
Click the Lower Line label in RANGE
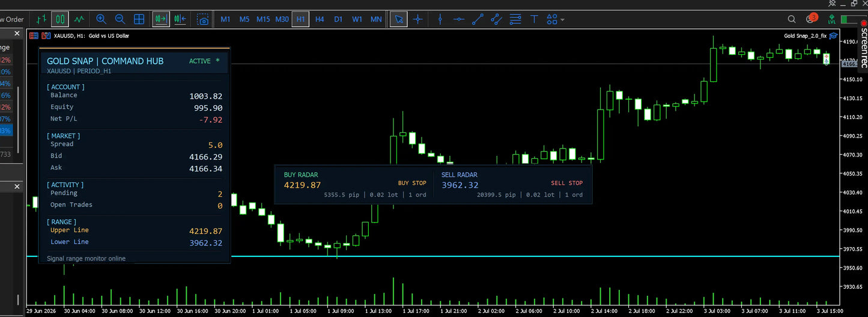[70, 242]
